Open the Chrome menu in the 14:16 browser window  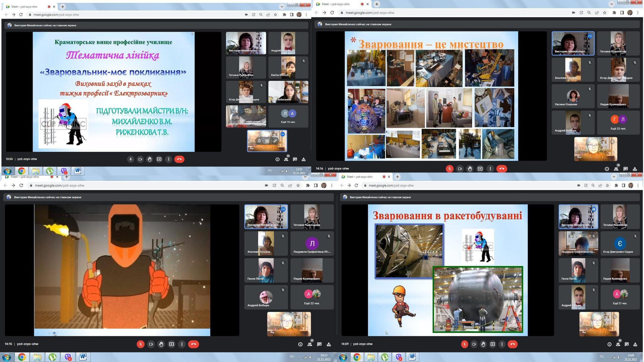[x=638, y=13]
